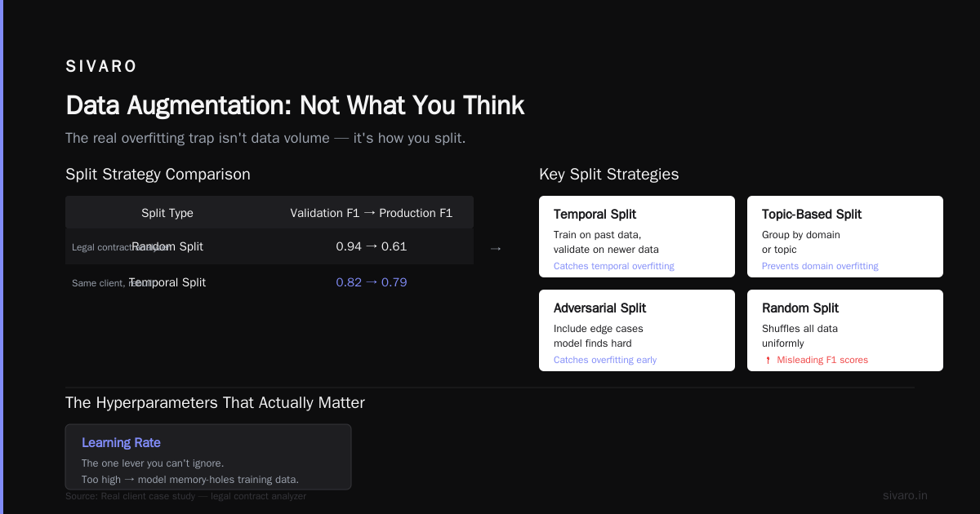Image resolution: width=980 pixels, height=514 pixels.
Task: Select the title 'Data Augmentation: Not What You Think'
Action: click(x=295, y=105)
